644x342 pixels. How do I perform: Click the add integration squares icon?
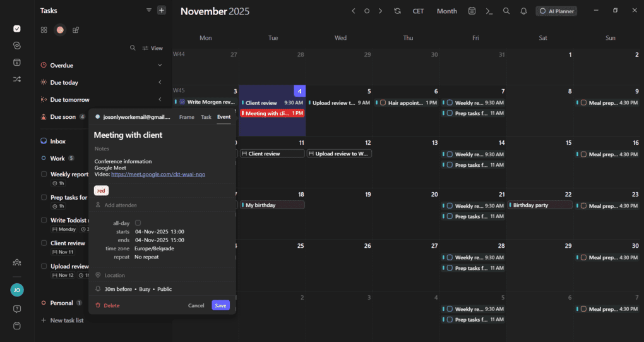76,30
